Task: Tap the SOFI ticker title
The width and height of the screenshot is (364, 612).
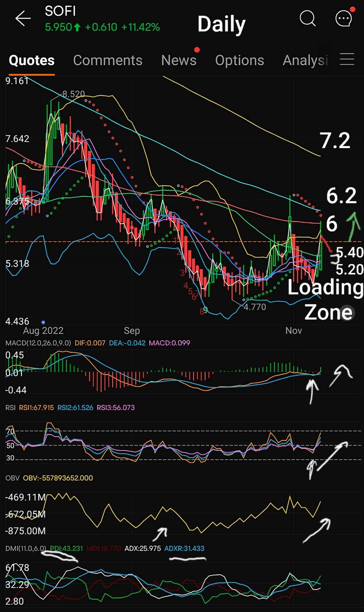Action: point(60,11)
